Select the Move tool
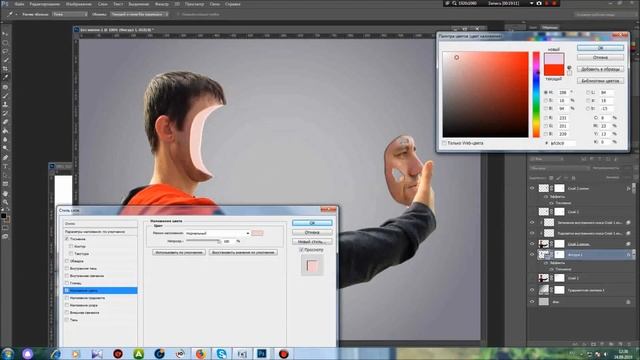Image resolution: width=640 pixels, height=360 pixels. point(5,34)
